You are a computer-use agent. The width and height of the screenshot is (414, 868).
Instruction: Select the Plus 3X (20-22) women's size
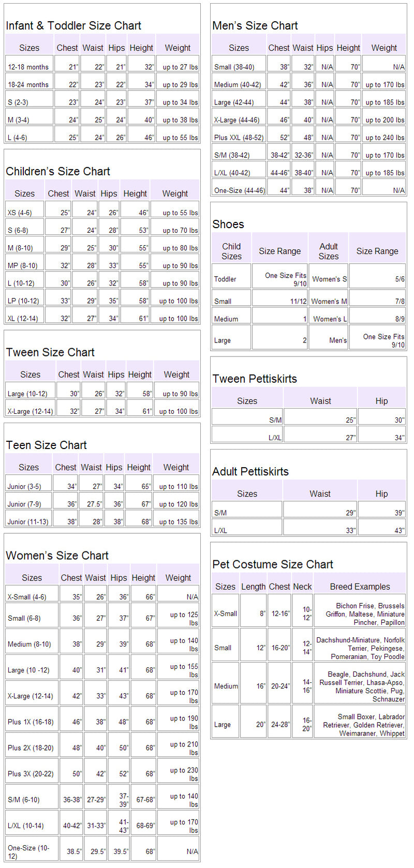click(31, 773)
